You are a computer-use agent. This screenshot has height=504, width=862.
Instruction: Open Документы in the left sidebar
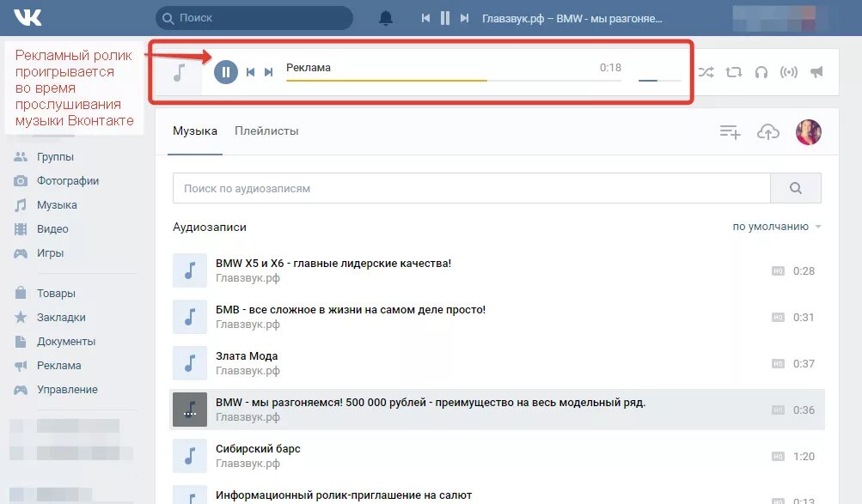[66, 342]
